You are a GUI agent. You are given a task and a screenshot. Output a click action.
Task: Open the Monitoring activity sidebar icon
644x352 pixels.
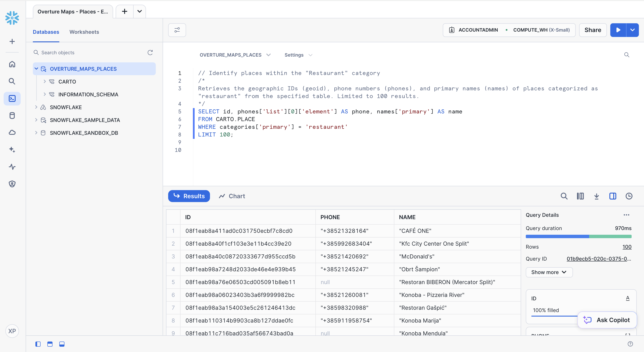click(x=12, y=167)
